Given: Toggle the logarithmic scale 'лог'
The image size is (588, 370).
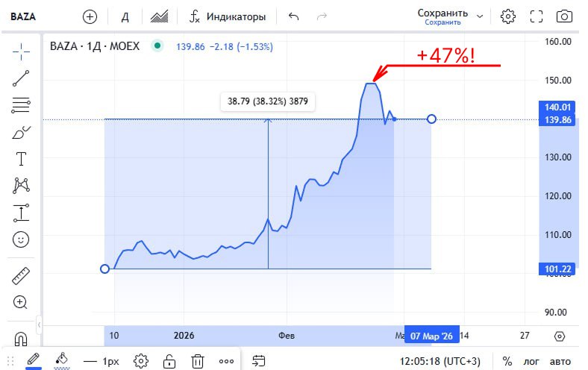Looking at the screenshot, I should pos(531,361).
